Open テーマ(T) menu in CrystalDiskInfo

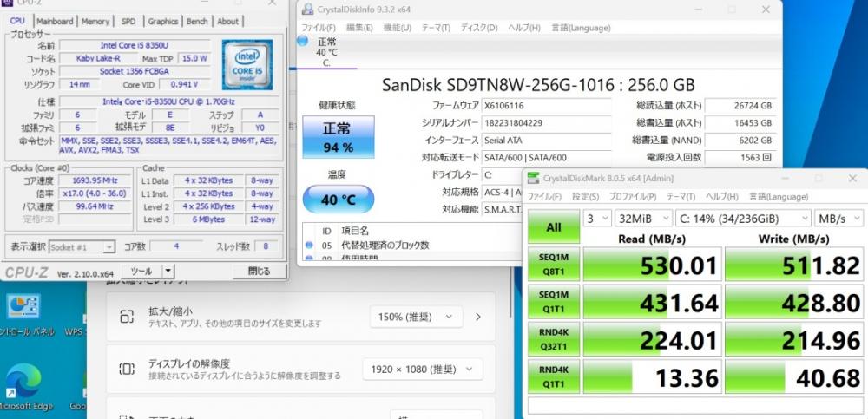click(437, 28)
